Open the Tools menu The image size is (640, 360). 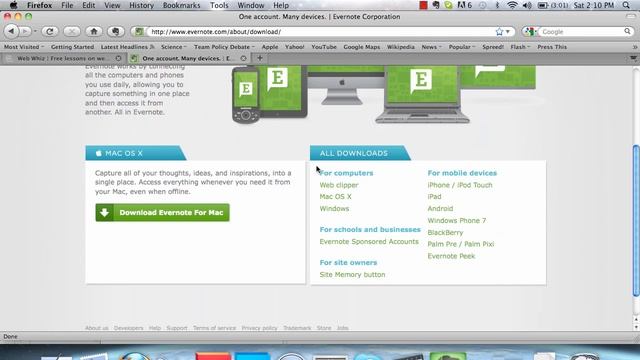click(219, 5)
